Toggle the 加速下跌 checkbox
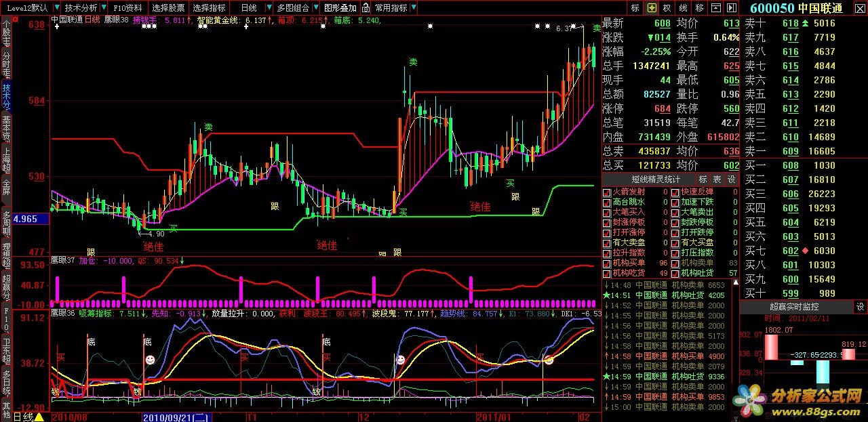Screen dimensions: 868x422 click(675, 202)
